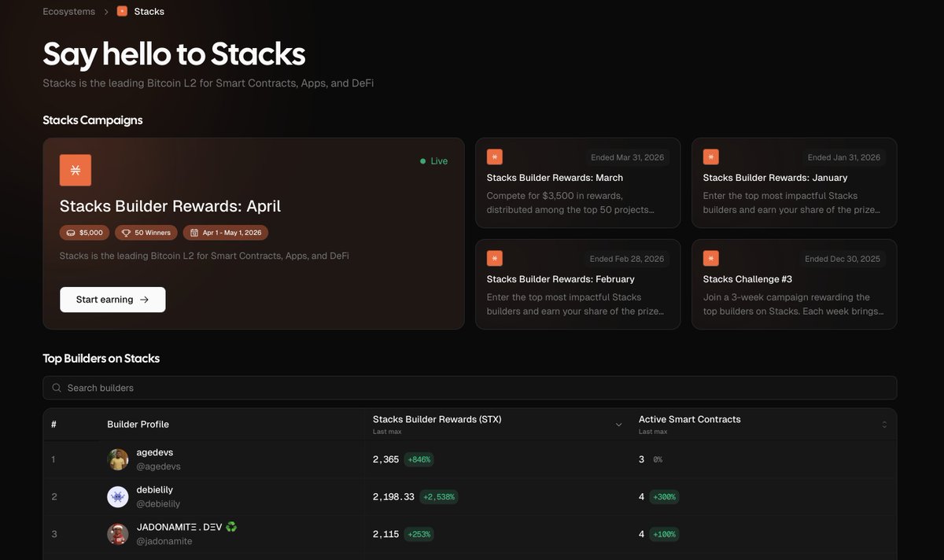Click @debielily handle
Viewport: 944px width, 560px height.
tap(158, 504)
